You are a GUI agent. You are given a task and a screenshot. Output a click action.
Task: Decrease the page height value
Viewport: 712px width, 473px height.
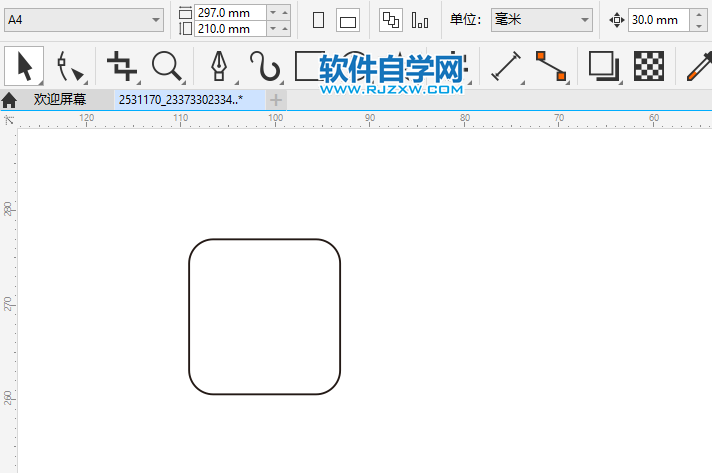coord(273,29)
